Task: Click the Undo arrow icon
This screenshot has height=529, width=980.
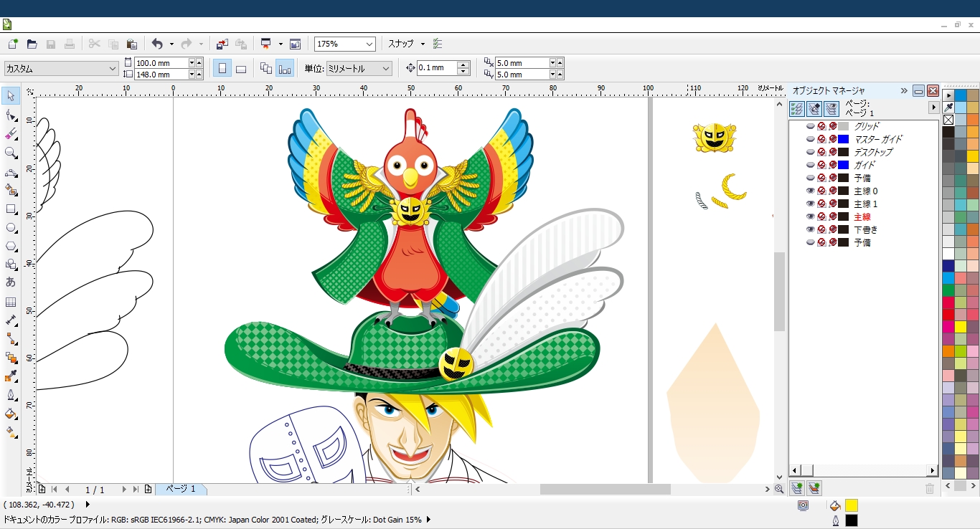Action: [157, 44]
